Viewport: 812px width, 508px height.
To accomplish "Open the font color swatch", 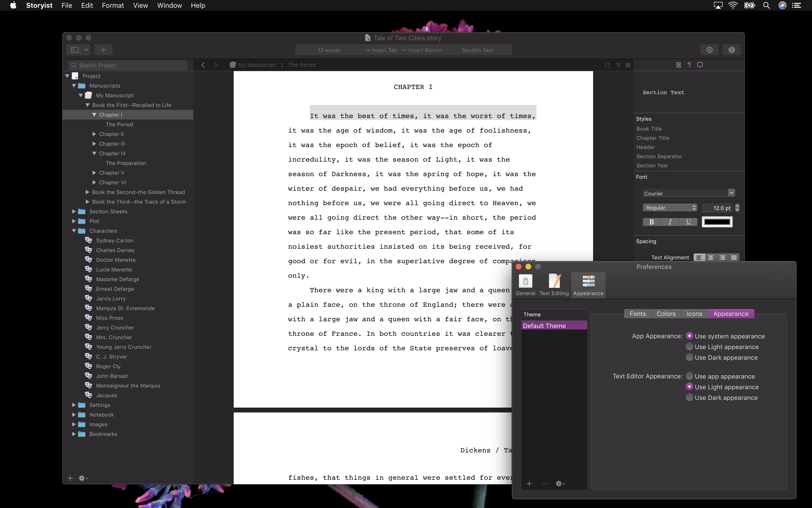I will click(717, 222).
